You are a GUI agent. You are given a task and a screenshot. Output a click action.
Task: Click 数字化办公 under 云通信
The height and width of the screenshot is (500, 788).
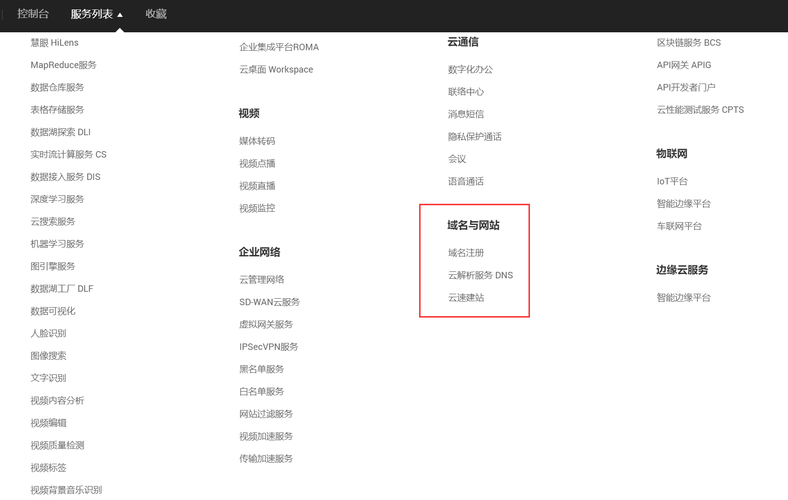pyautogui.click(x=470, y=69)
